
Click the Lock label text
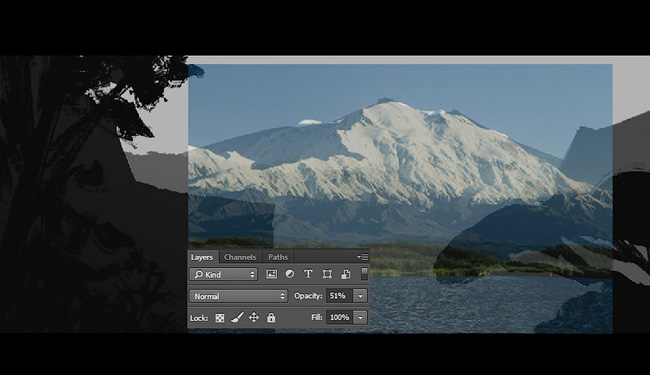199,318
